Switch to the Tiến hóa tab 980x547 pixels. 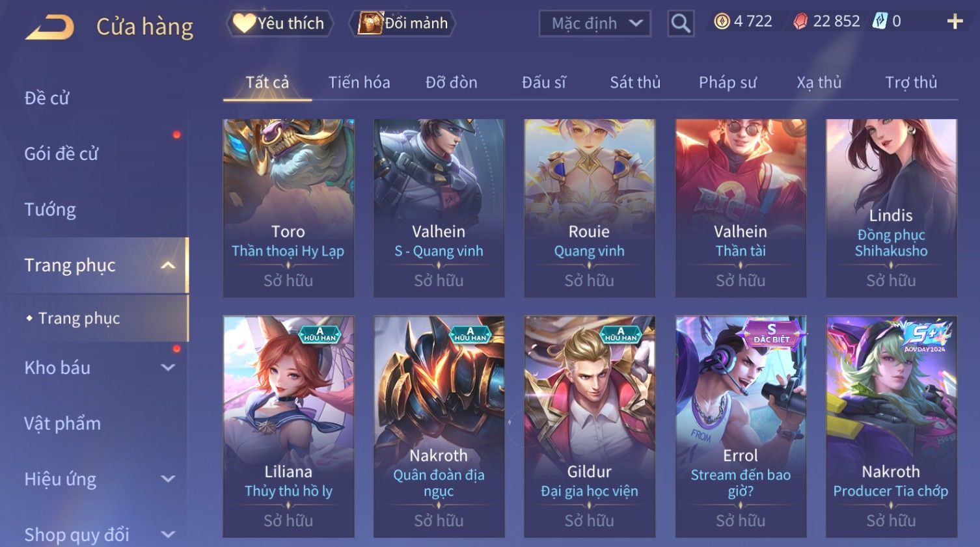coord(359,83)
